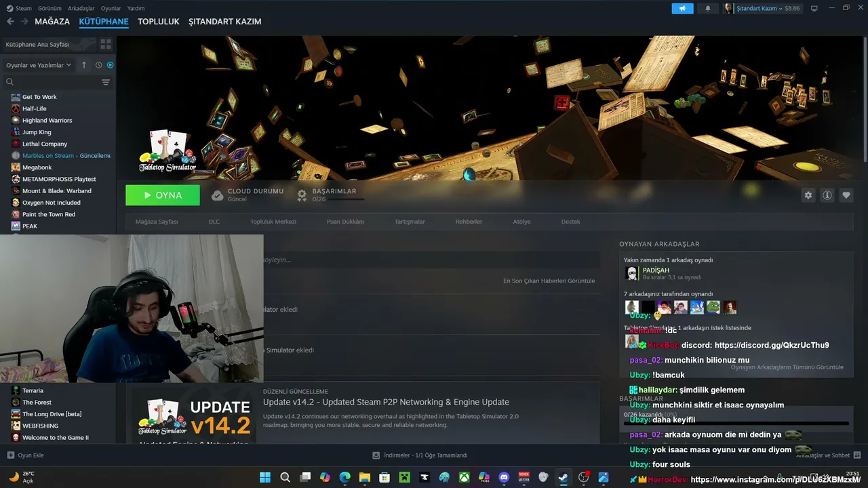868x488 pixels.
Task: Go forward with the right arrow
Action: (24, 22)
